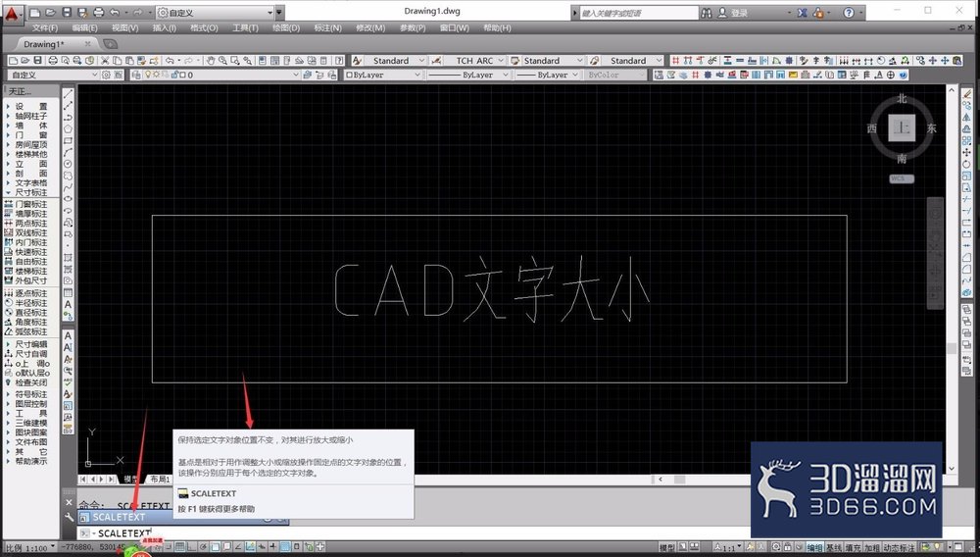
Task: Click the Undo arrow in quick access toolbar
Action: pos(115,13)
